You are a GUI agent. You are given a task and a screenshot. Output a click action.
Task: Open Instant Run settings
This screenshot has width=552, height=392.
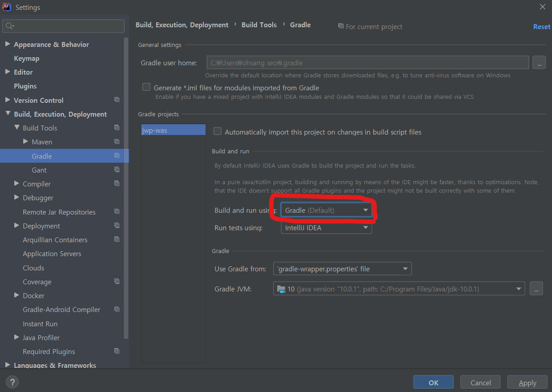point(40,324)
